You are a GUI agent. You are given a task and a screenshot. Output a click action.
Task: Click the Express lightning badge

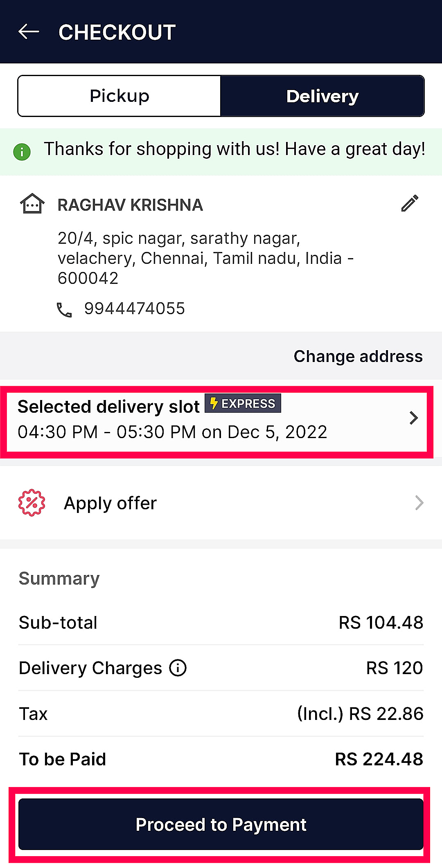243,403
